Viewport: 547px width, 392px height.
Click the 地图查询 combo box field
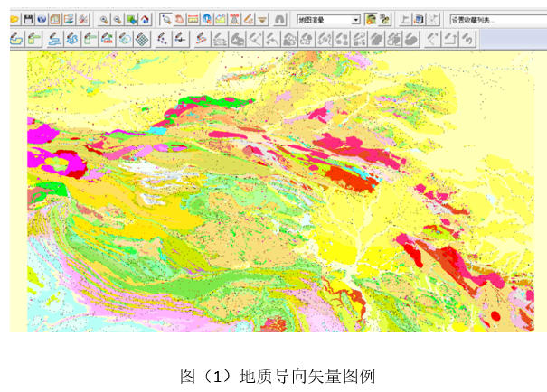click(x=323, y=18)
